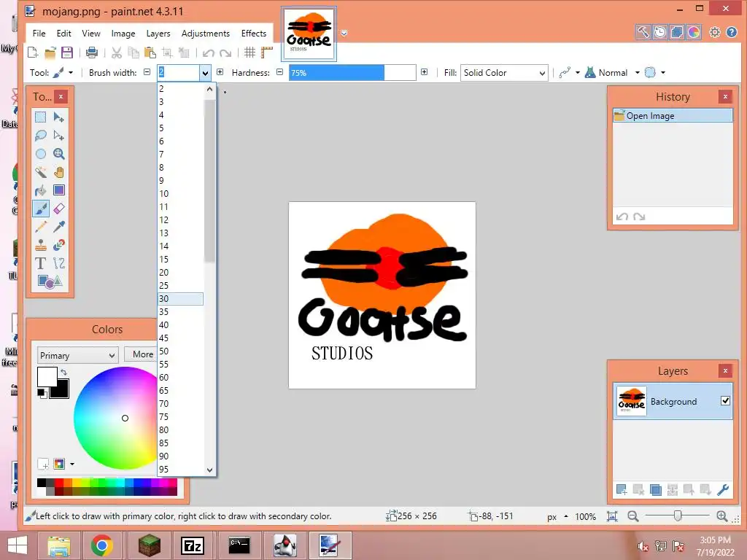Toggle the Tools window button
The height and width of the screenshot is (560, 747).
(x=643, y=32)
